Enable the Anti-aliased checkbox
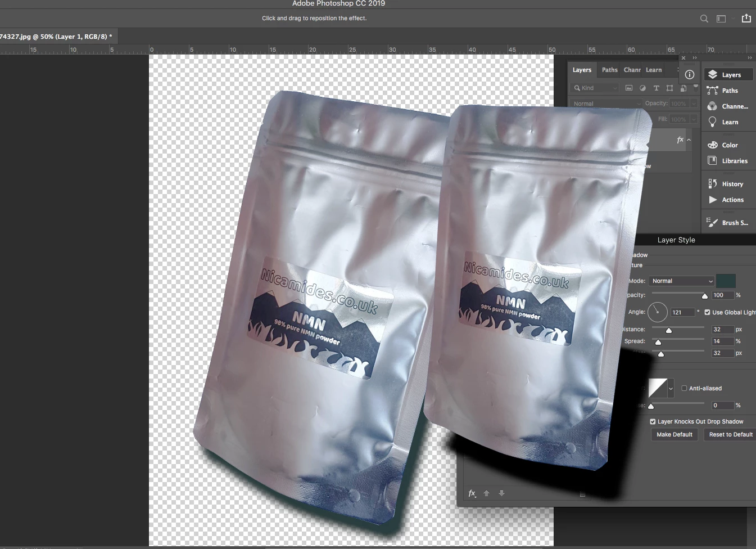Image resolution: width=756 pixels, height=549 pixels. (x=684, y=388)
